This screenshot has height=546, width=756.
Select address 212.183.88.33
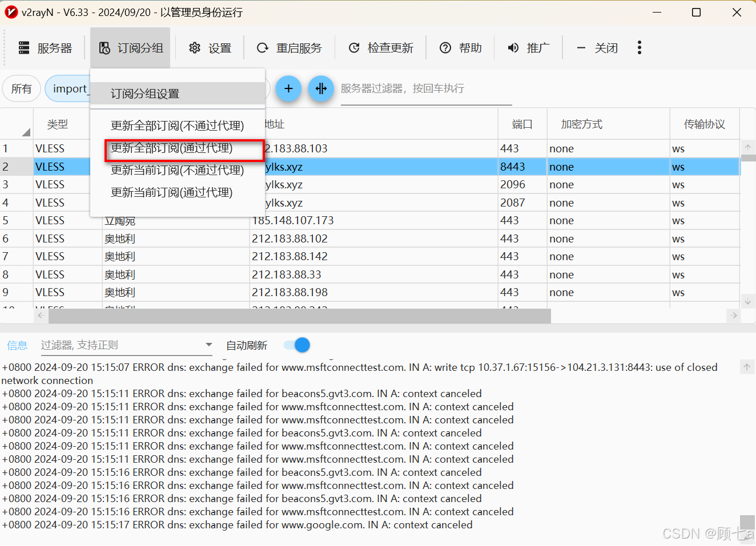coord(287,274)
